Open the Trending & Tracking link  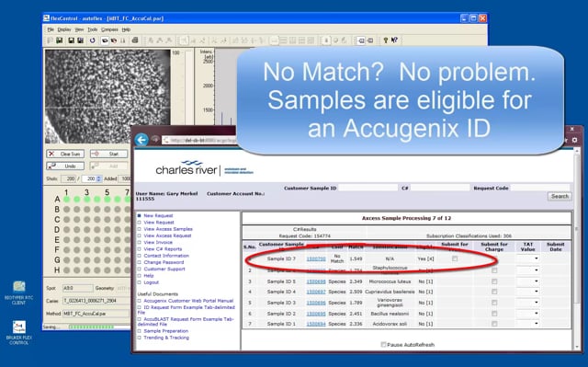click(x=166, y=338)
